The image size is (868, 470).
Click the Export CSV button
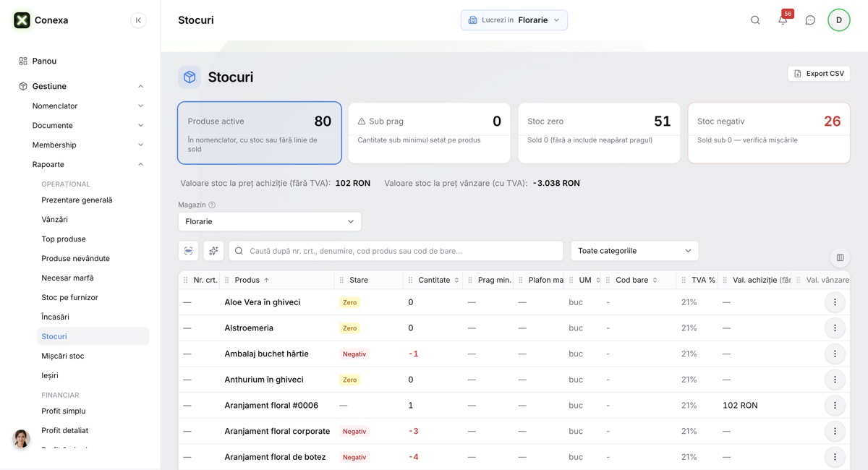tap(819, 74)
